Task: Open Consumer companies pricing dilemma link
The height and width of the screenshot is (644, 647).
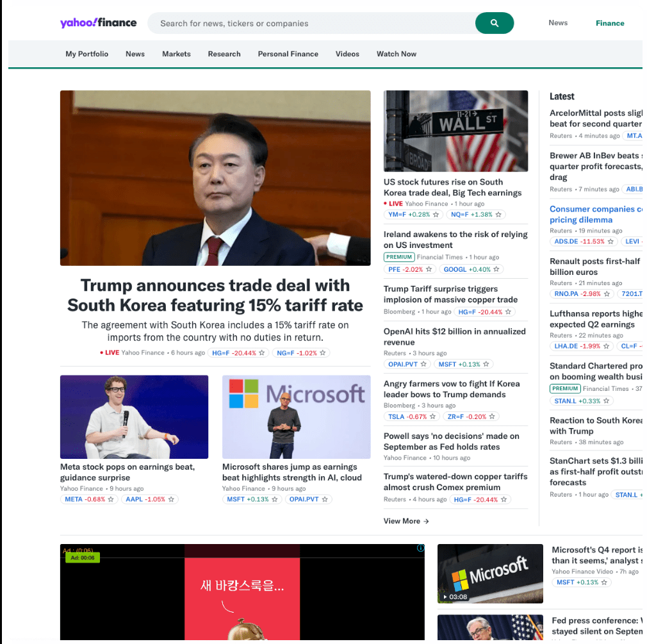Action: [x=596, y=214]
